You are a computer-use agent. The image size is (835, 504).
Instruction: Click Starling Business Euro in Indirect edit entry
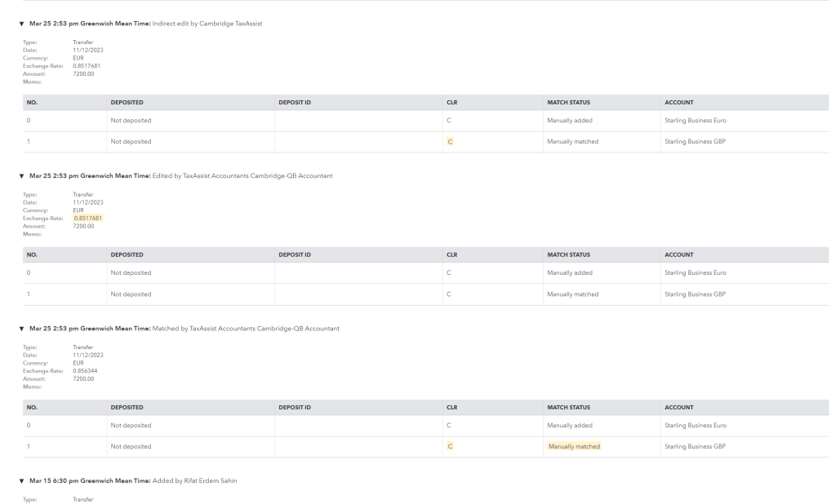[x=695, y=120]
